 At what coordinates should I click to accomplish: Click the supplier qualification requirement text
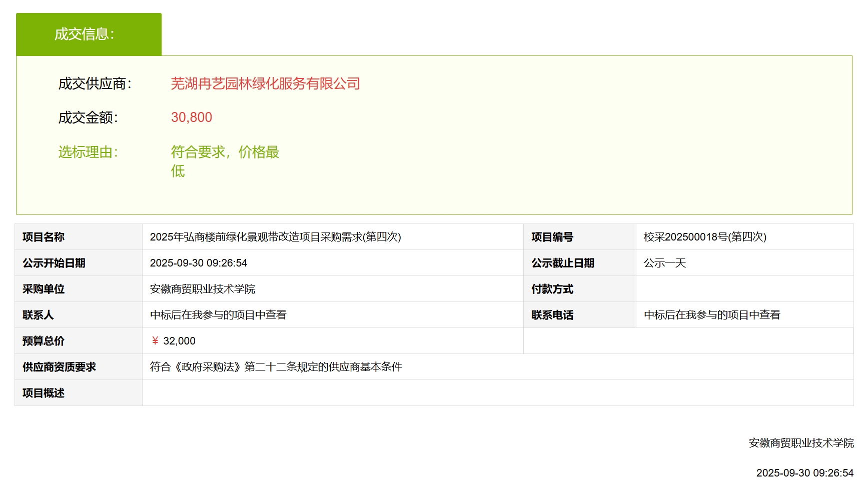pos(276,367)
